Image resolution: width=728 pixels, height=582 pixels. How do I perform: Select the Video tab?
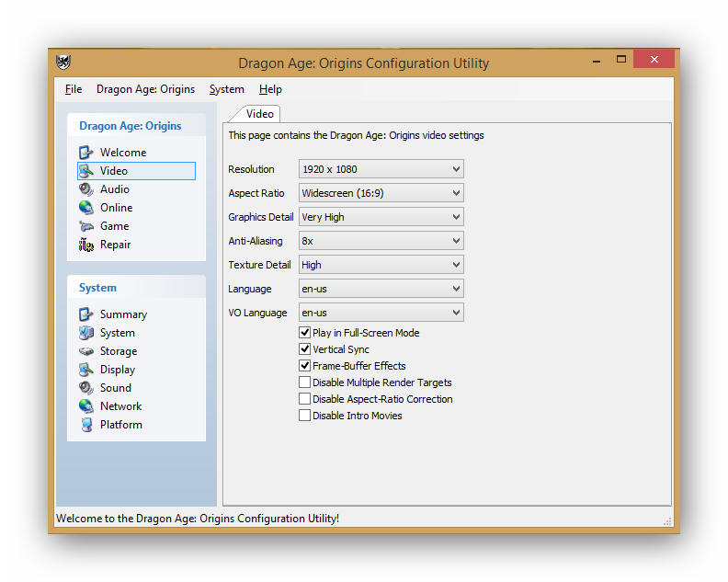(x=259, y=114)
